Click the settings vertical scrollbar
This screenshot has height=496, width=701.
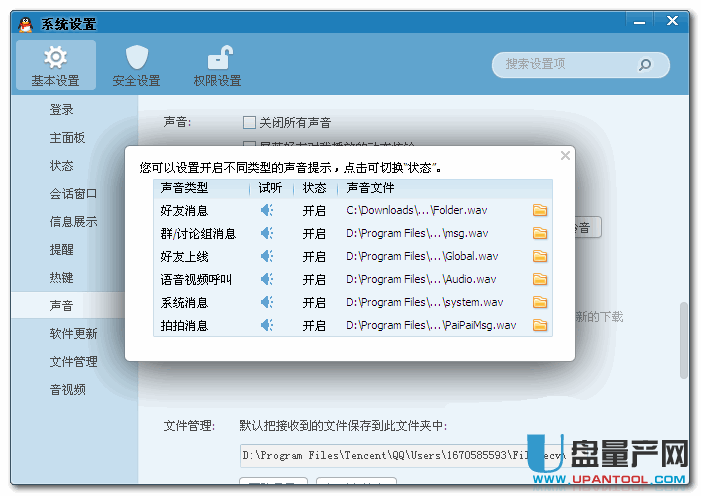[x=684, y=340]
